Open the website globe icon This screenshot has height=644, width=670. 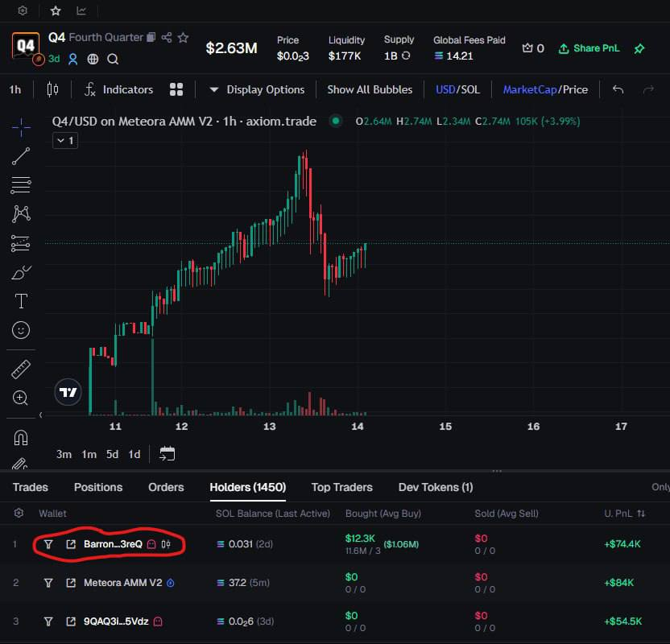pos(93,59)
